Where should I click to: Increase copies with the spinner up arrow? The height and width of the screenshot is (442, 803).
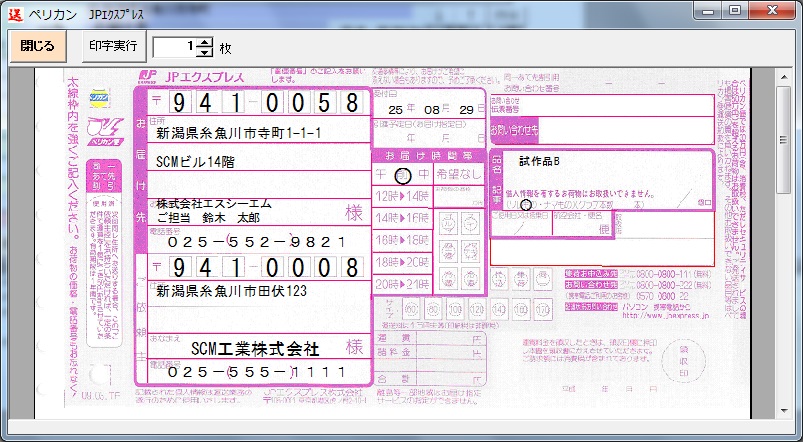pyautogui.click(x=205, y=42)
